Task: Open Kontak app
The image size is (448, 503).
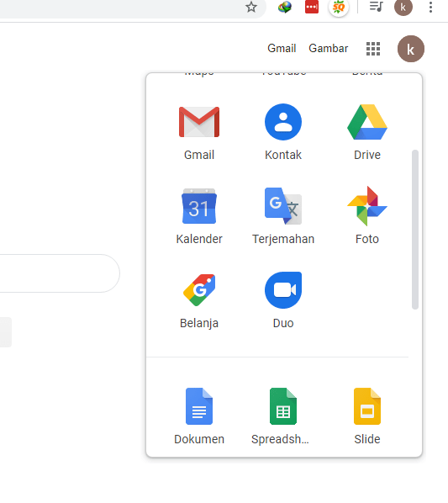Action: click(283, 133)
